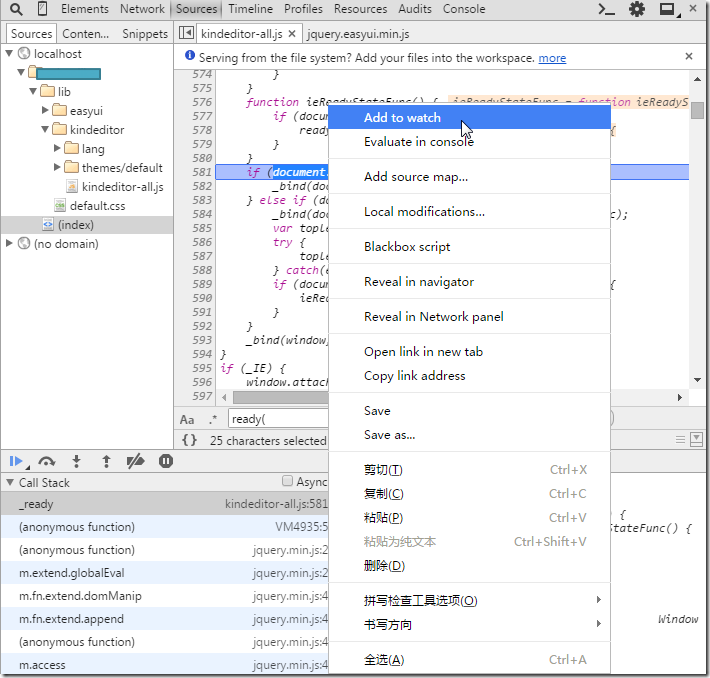710x678 pixels.
Task: Close the kindeditor-all.js tab
Action: click(292, 34)
